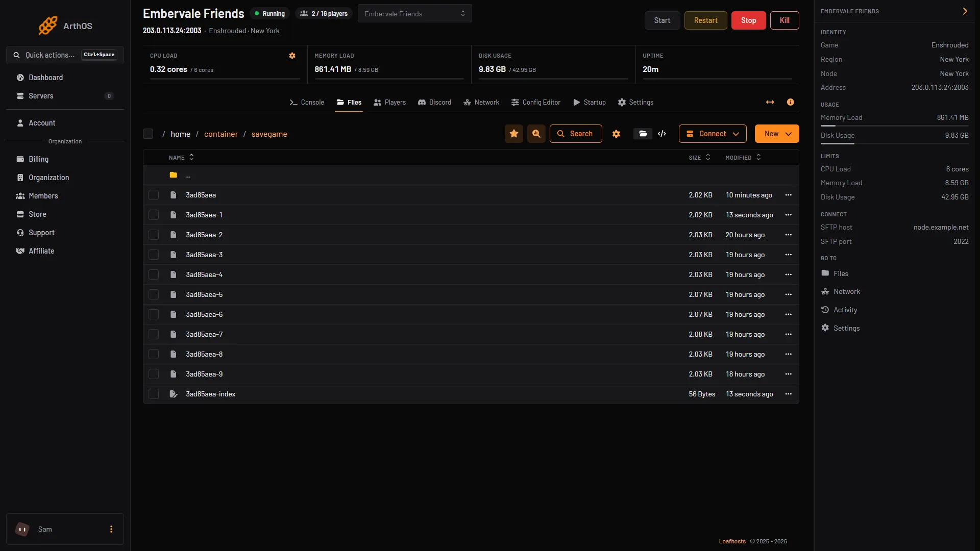Expand the New file dropdown
Screen dimensions: 980x551
pos(777,134)
